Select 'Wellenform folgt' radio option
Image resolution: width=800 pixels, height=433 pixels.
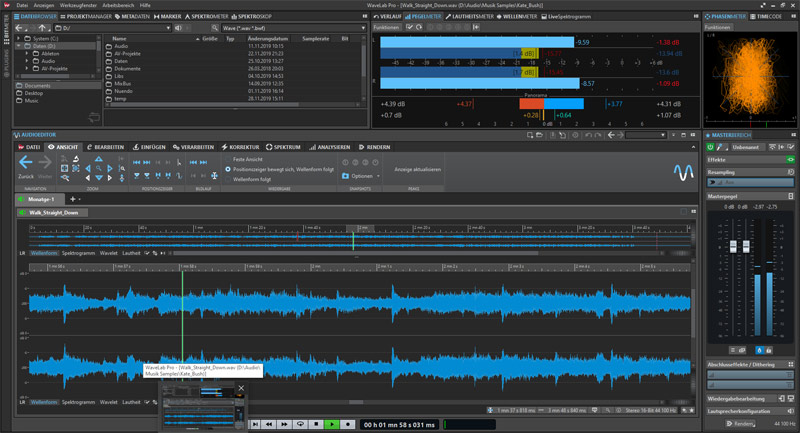[x=228, y=180]
